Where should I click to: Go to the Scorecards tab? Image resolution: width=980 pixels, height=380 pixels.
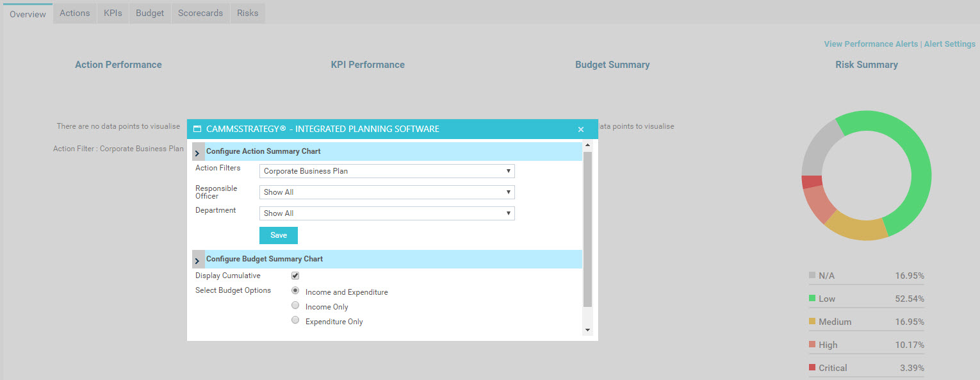coord(200,13)
